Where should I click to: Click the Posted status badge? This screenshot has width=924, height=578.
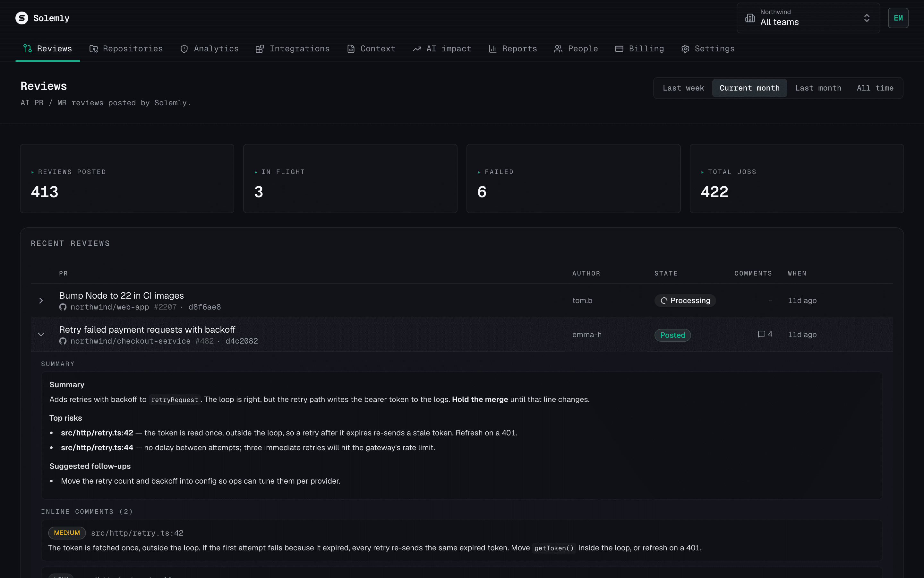point(672,335)
